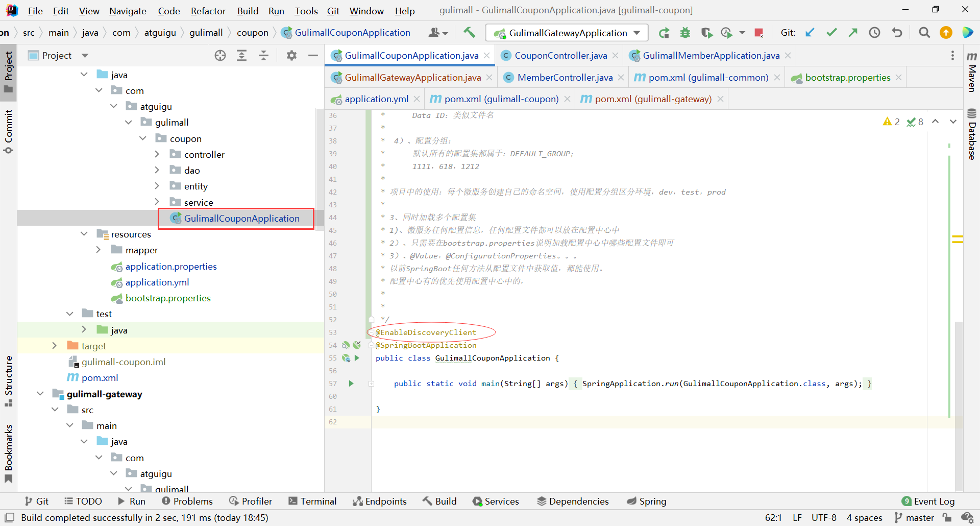Screen dimensions: 980x526
Task: Close the application.yml tab
Action: pyautogui.click(x=417, y=99)
